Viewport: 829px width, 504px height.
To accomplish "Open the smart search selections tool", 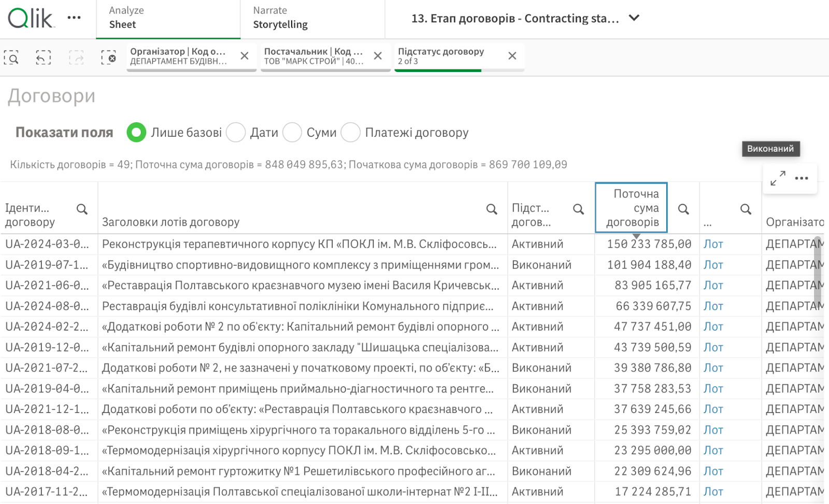I will point(11,57).
